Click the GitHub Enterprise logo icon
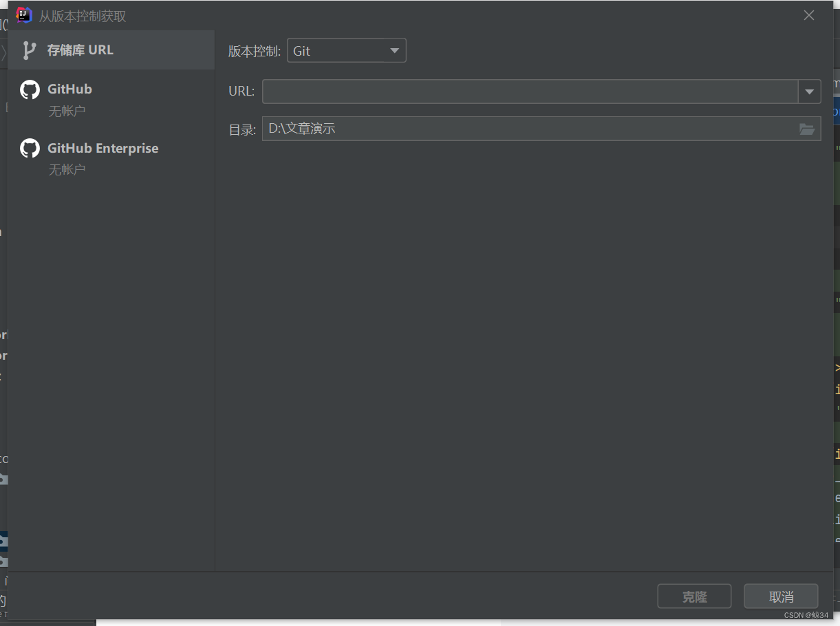Screen dimensions: 840x626 tap(30, 148)
